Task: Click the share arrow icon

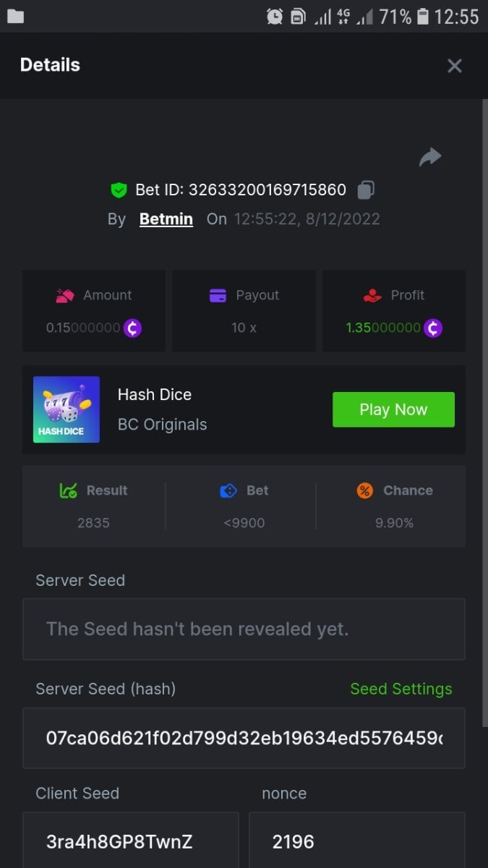Action: pos(430,156)
